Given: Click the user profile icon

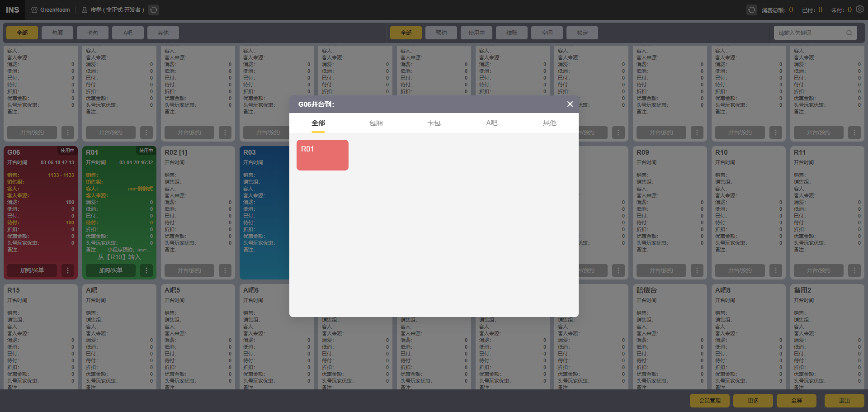Looking at the screenshot, I should [85, 9].
